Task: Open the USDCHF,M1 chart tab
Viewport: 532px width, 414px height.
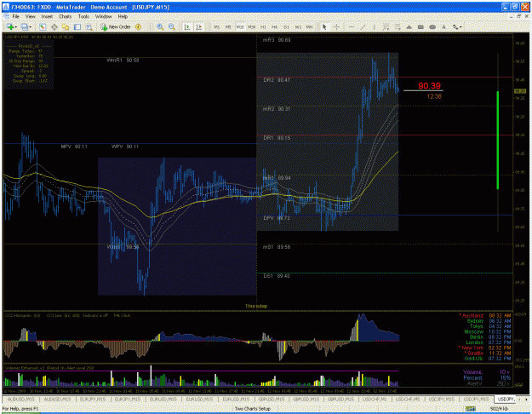Action: (x=375, y=400)
